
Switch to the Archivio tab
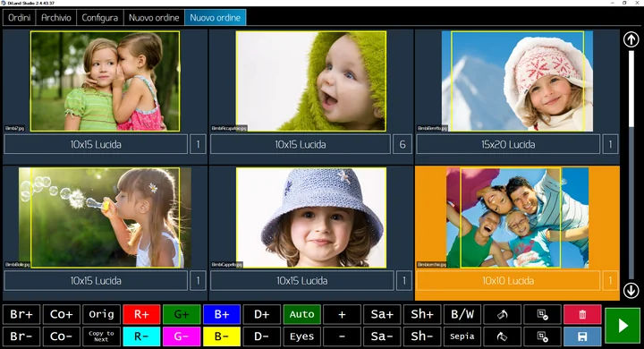pyautogui.click(x=56, y=18)
